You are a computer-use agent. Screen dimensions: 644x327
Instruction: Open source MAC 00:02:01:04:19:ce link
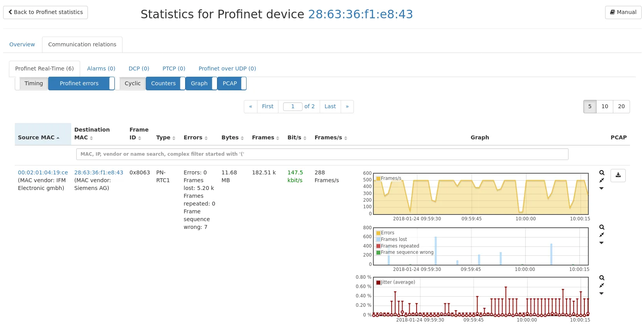[x=43, y=172]
